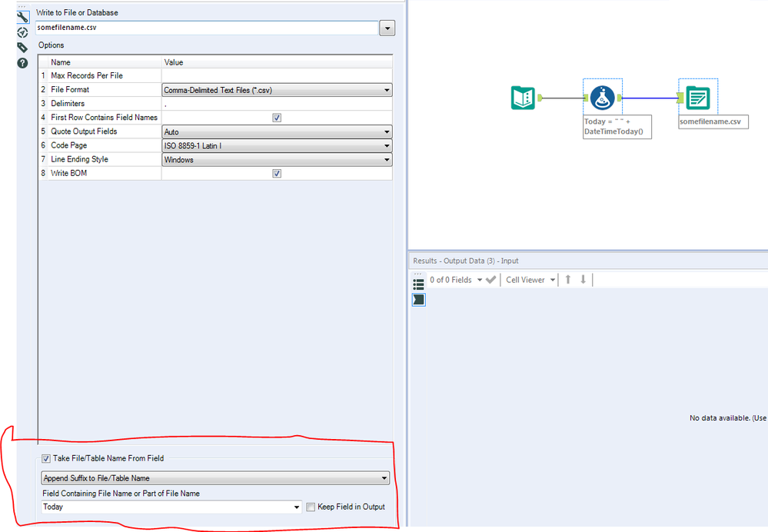Toggle First Row Contains Field Names checkbox
The width and height of the screenshot is (768, 532).
click(x=277, y=118)
